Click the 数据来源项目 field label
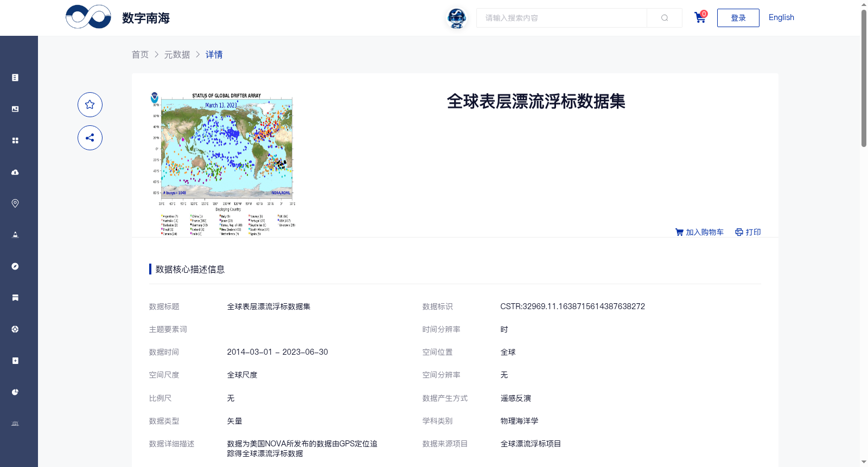The image size is (868, 467). coord(445,444)
